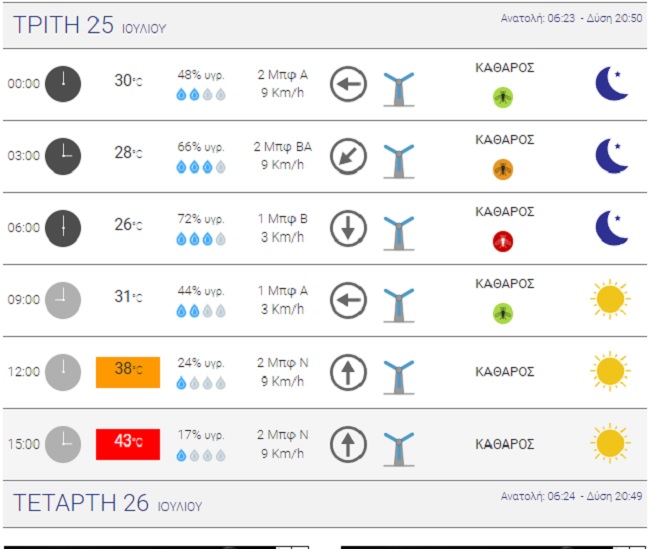Click the left wind arrow at 00:00
The width and height of the screenshot is (655, 549).
coord(348,84)
